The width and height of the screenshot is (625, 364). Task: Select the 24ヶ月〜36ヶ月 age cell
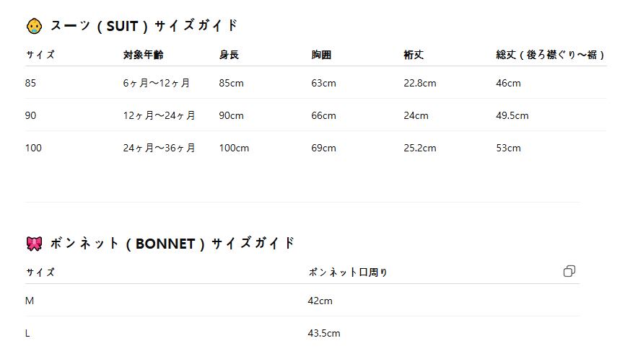[x=159, y=148]
